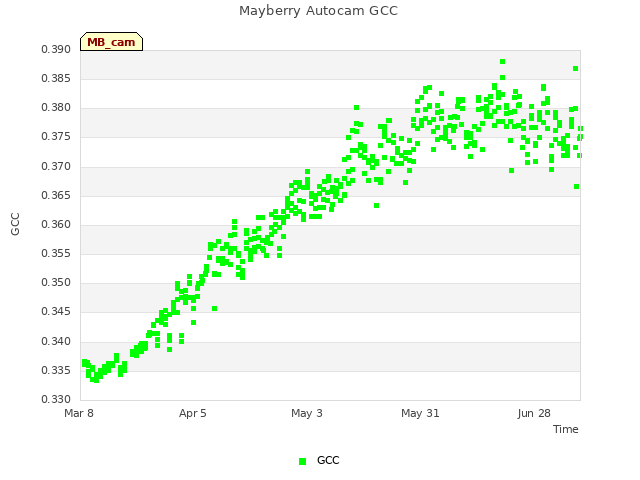Click the 0.345 y-axis value

coord(56,312)
